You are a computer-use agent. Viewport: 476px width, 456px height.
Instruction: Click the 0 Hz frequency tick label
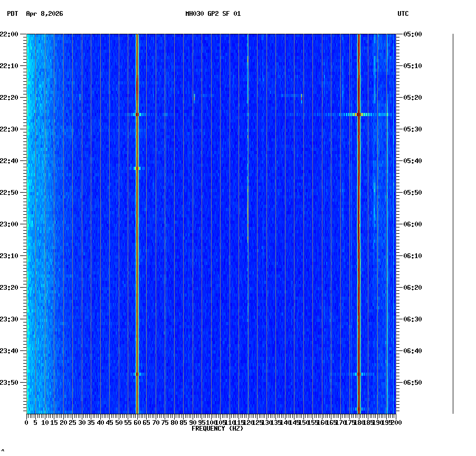tap(25, 422)
